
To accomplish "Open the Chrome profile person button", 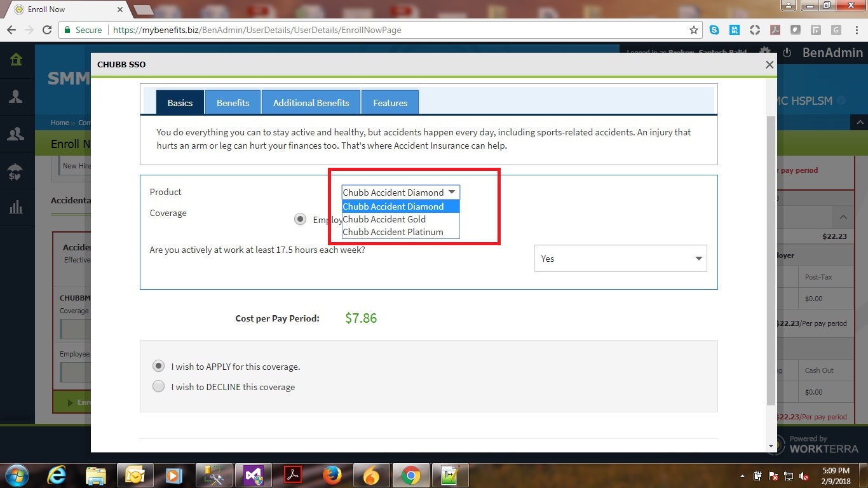I will (x=788, y=6).
